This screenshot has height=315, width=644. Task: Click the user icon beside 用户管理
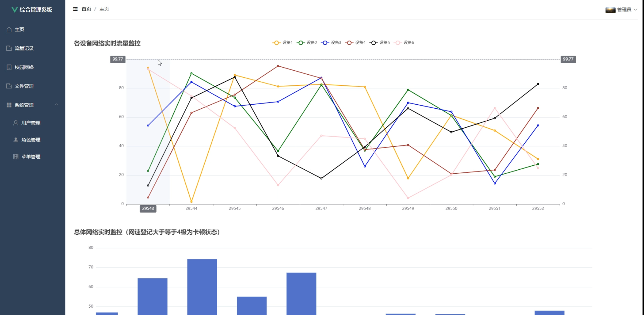point(16,123)
